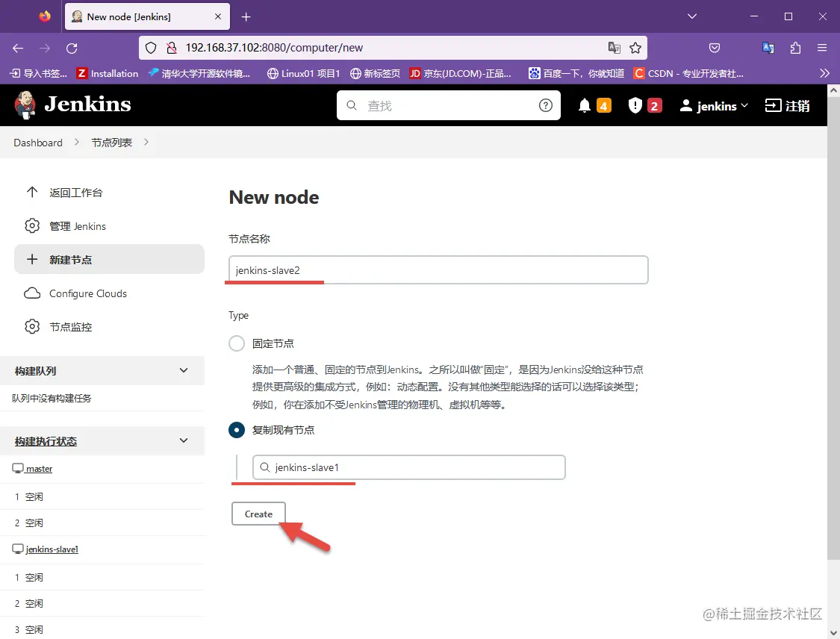Click 返回工作台 in the sidebar
840x639 pixels.
coord(109,193)
